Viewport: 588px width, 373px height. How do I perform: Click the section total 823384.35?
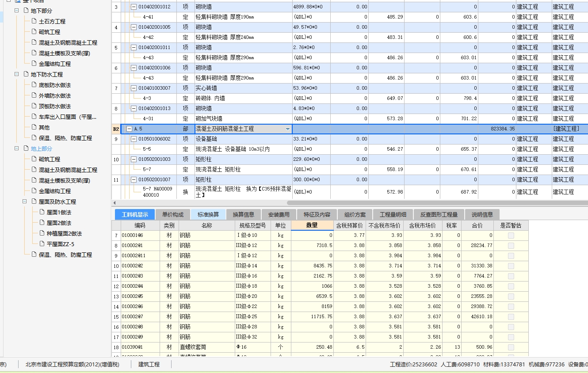(503, 129)
